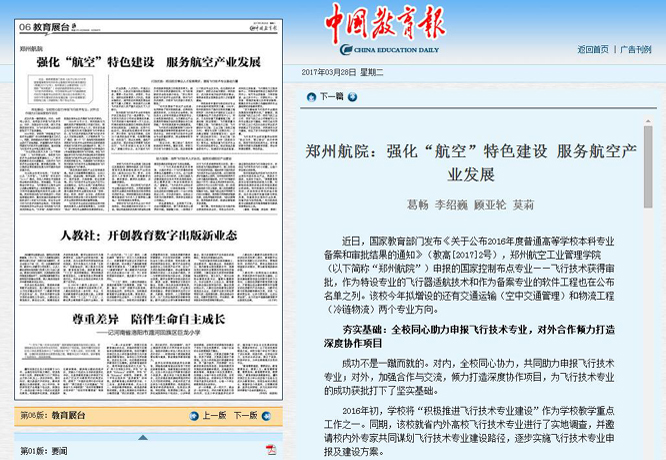Open the 强化航空特色建设 headline on page thumbnail
This screenshot has height=460, width=666.
click(149, 62)
